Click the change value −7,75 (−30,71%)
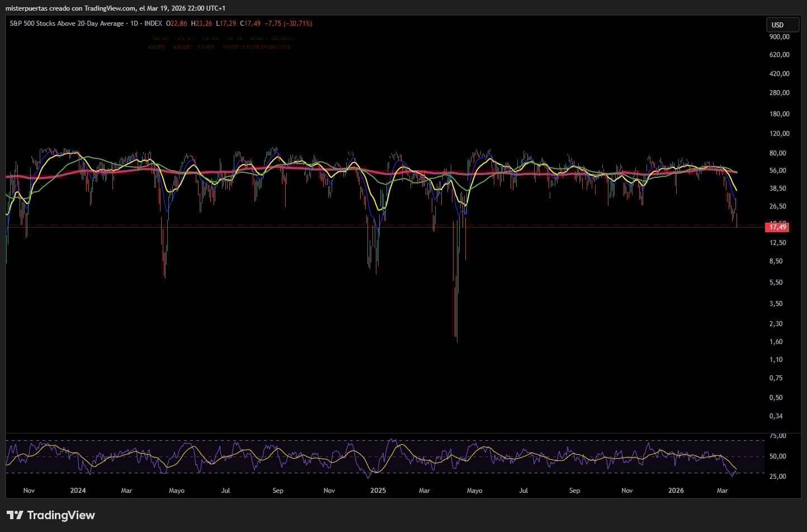 pyautogui.click(x=289, y=23)
